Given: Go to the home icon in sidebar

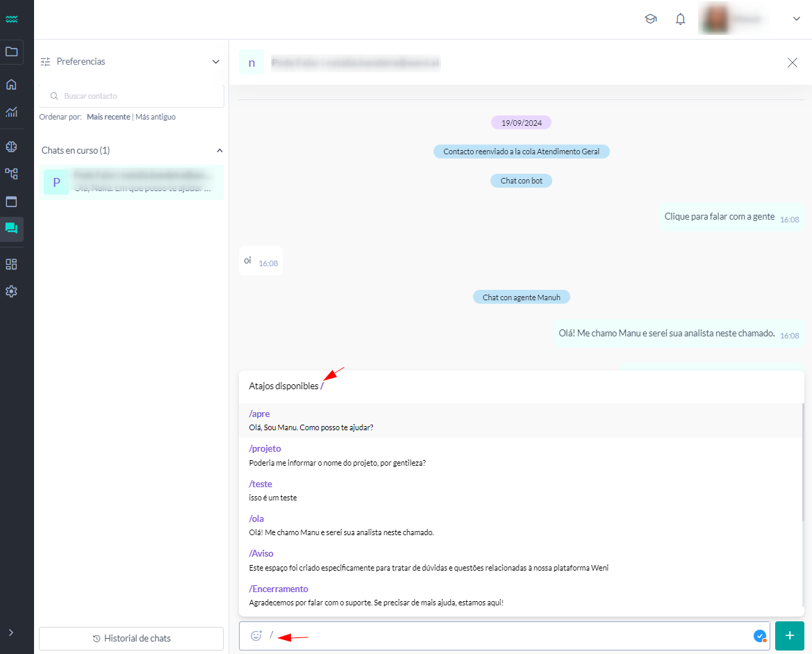Looking at the screenshot, I should 11,85.
